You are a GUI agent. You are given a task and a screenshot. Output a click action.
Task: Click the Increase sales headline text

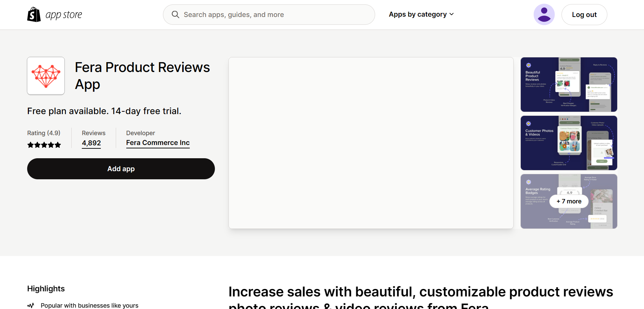pyautogui.click(x=421, y=297)
